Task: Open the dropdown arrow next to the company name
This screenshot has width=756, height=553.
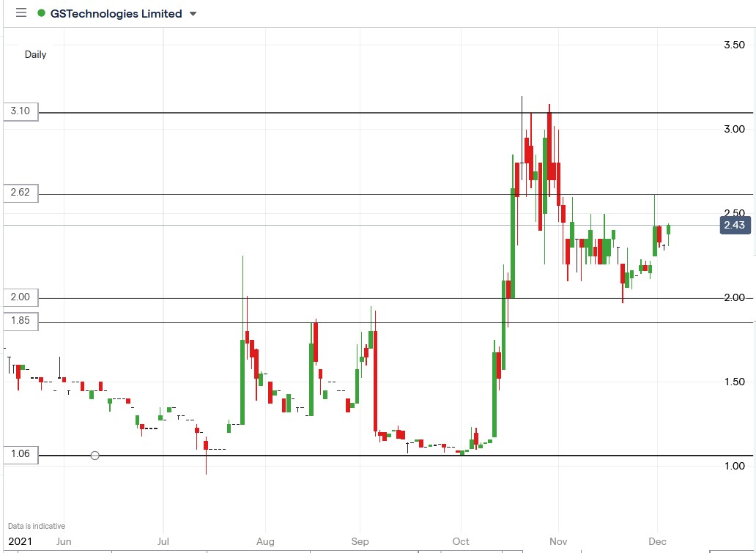Action: 192,13
